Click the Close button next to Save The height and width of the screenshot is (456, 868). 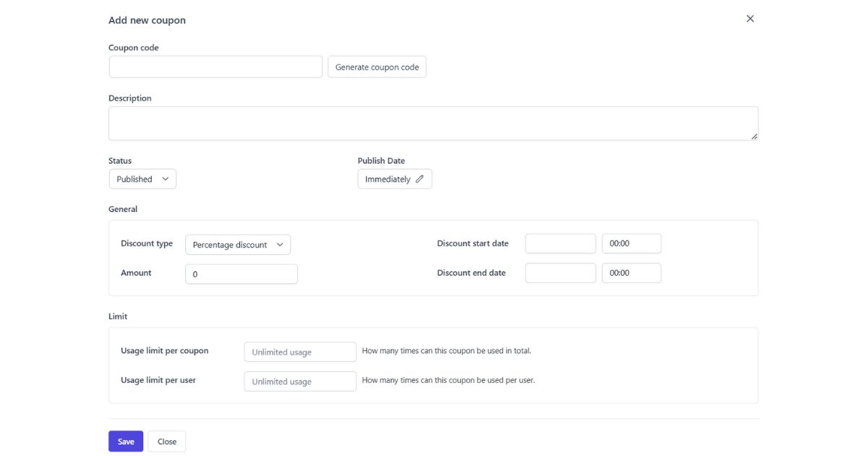pyautogui.click(x=166, y=441)
